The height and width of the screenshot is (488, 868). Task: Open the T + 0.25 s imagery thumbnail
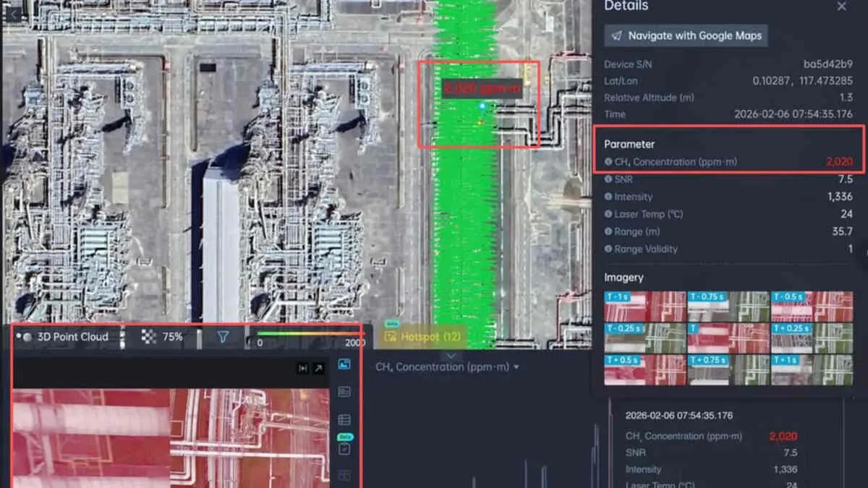812,338
